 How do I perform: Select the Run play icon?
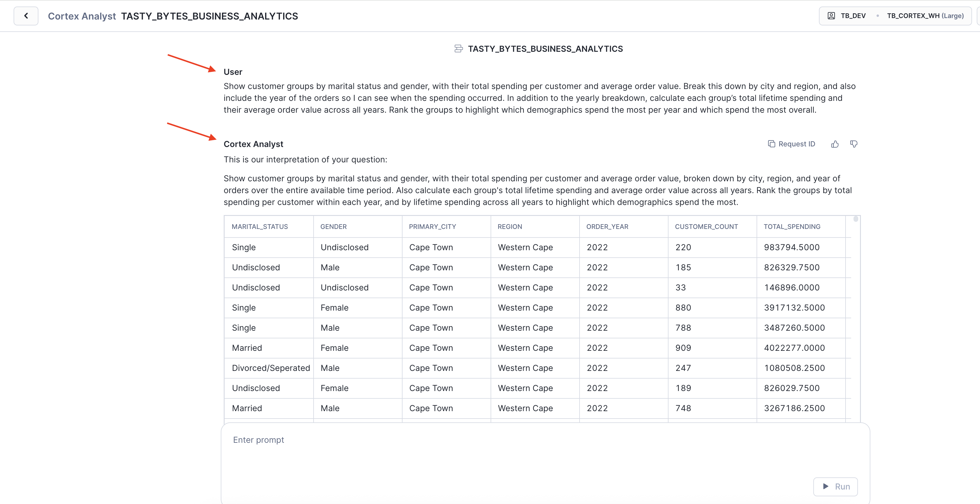coord(826,487)
